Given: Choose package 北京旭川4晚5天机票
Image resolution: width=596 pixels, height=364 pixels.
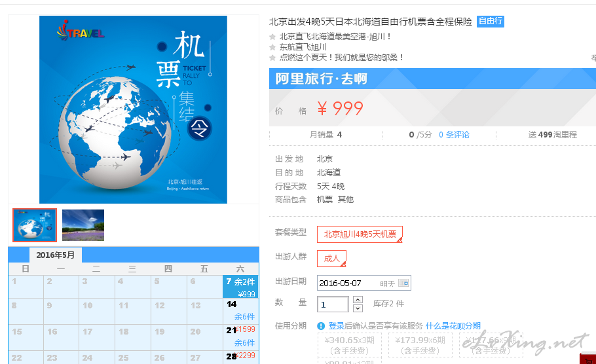Looking at the screenshot, I should click(x=360, y=234).
